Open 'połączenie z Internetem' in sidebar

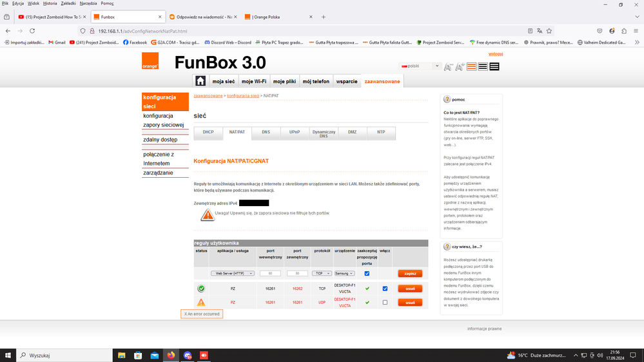[159, 159]
